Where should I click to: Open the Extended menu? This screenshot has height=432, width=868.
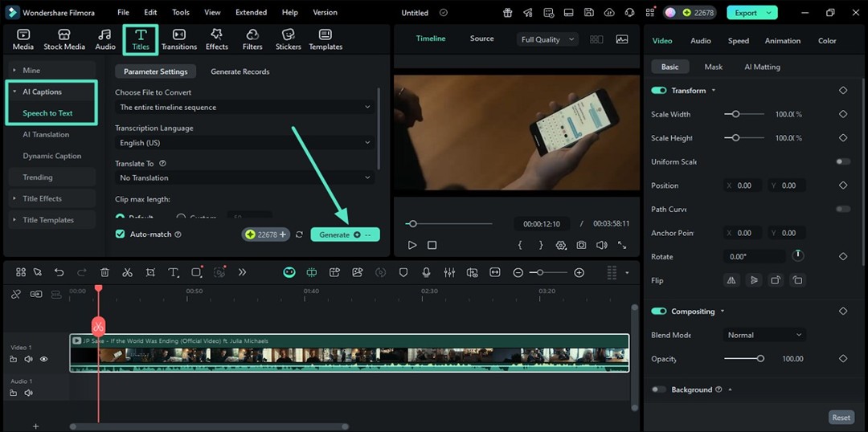[x=251, y=13]
